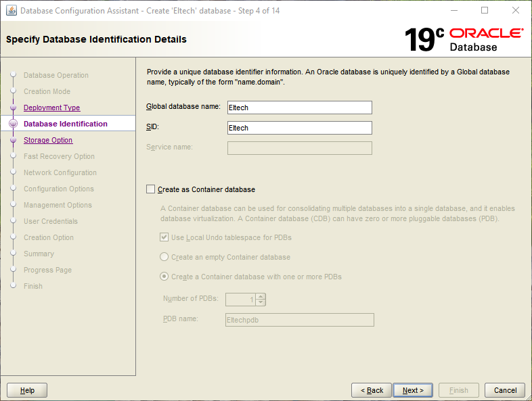Maximize the Database Configuration Assistant window

tap(485, 11)
